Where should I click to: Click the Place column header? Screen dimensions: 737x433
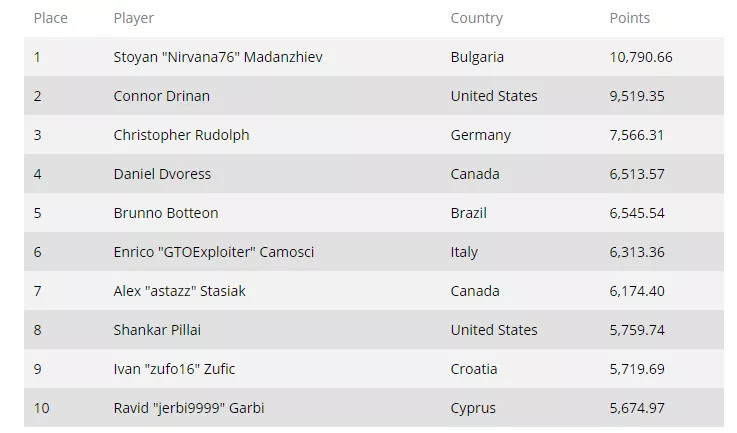coord(51,18)
